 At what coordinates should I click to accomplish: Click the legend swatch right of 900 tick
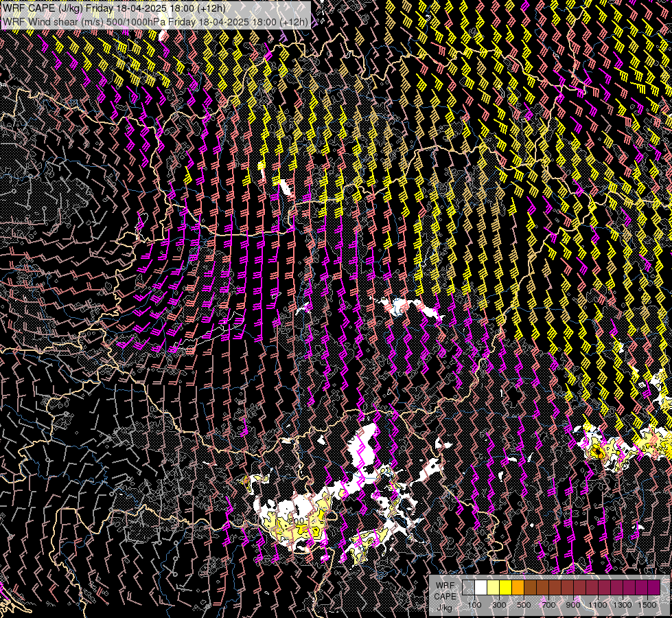point(580,587)
